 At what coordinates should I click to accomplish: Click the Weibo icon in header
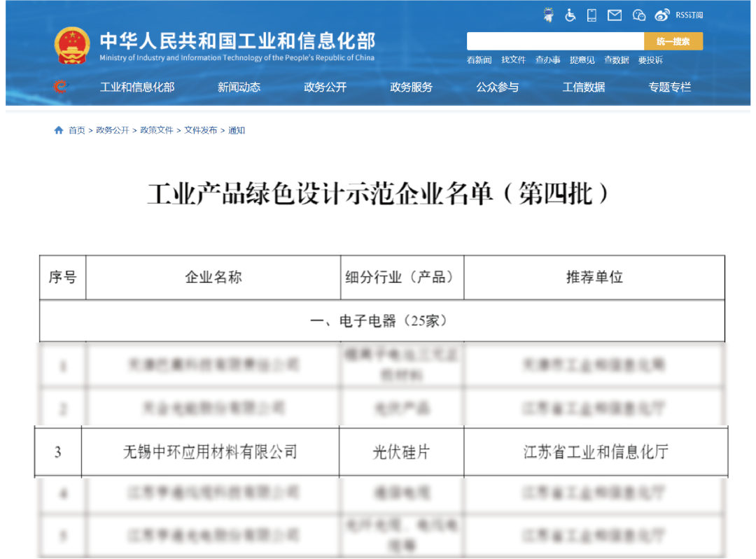[662, 15]
